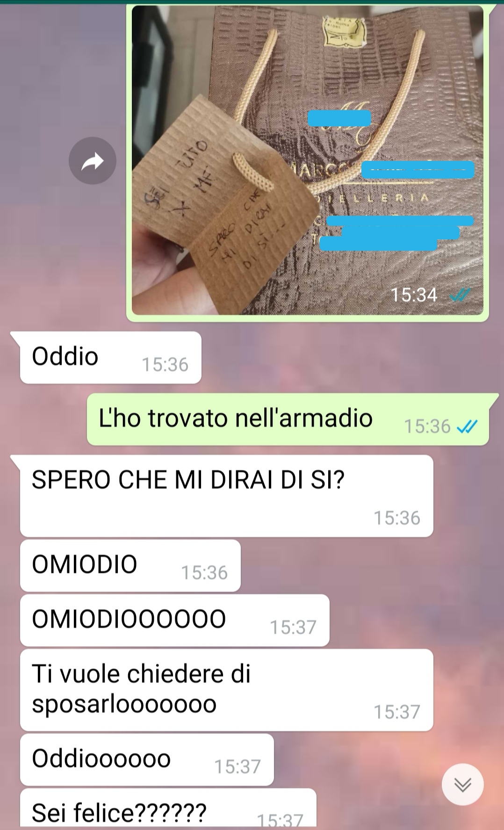The width and height of the screenshot is (504, 830).
Task: Select the 'OMIODIO' message bubble
Action: 130,565
